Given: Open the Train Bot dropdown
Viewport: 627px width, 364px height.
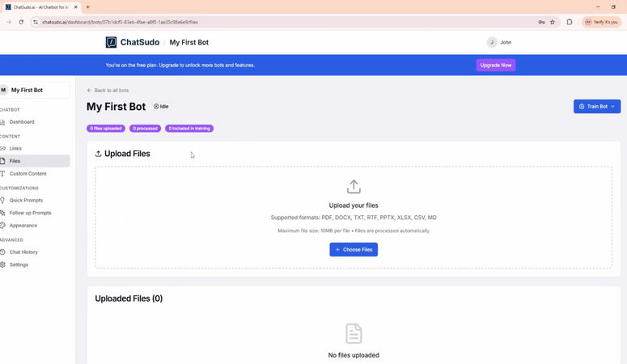Looking at the screenshot, I should tap(596, 107).
